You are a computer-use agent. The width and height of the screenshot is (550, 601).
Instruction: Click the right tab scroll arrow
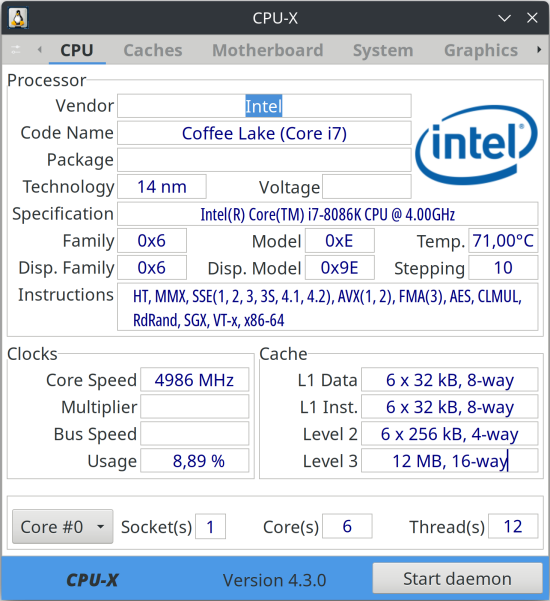pos(539,49)
